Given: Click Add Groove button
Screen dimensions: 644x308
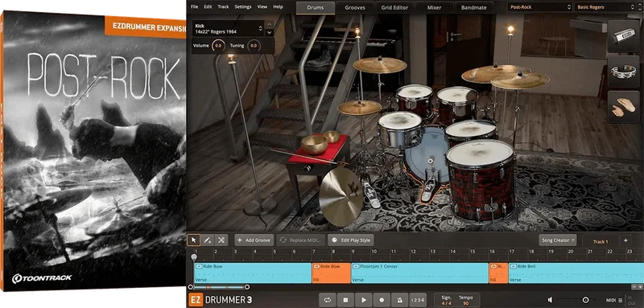Looking at the screenshot, I should [254, 240].
